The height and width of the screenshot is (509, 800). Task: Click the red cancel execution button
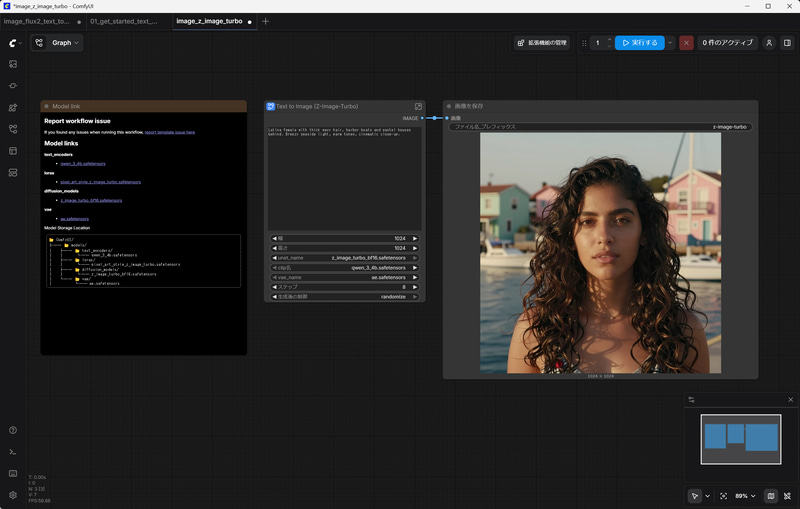click(x=686, y=43)
